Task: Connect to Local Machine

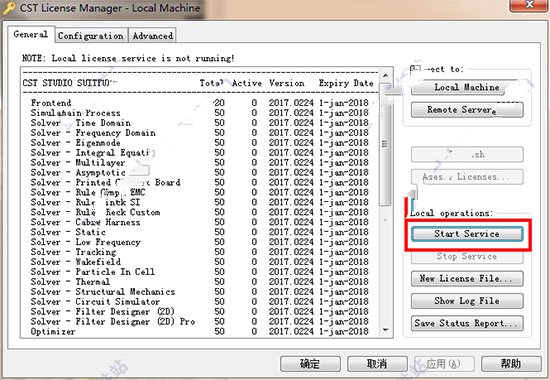Action: (467, 87)
